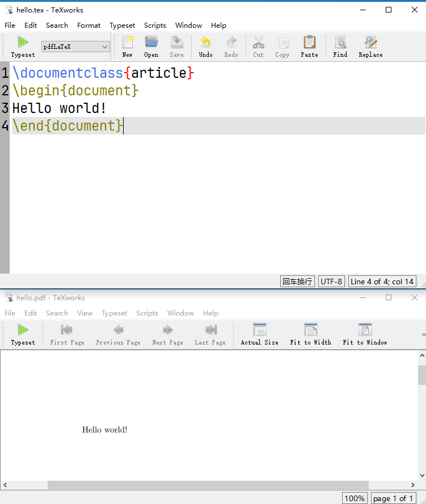This screenshot has width=426, height=504.
Task: Minimize the hello.pdf preview window
Action: tap(363, 297)
